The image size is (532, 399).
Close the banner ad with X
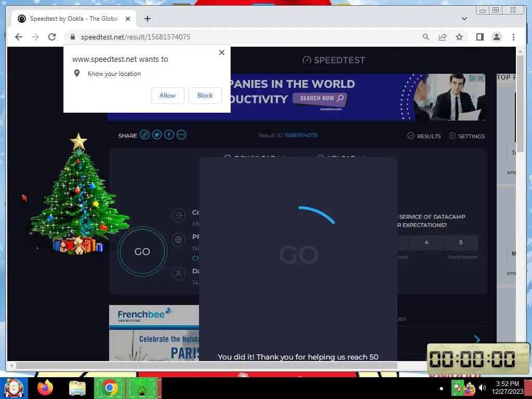click(481, 78)
